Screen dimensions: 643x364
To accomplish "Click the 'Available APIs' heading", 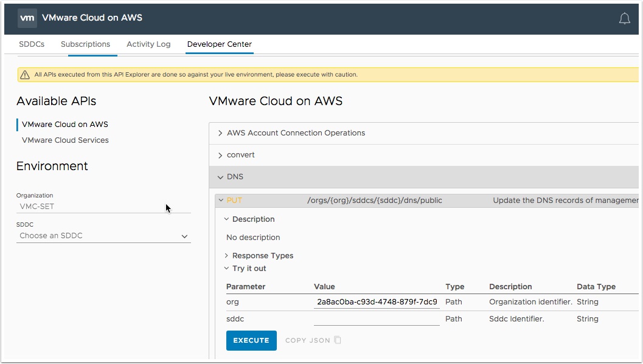I will coord(56,101).
